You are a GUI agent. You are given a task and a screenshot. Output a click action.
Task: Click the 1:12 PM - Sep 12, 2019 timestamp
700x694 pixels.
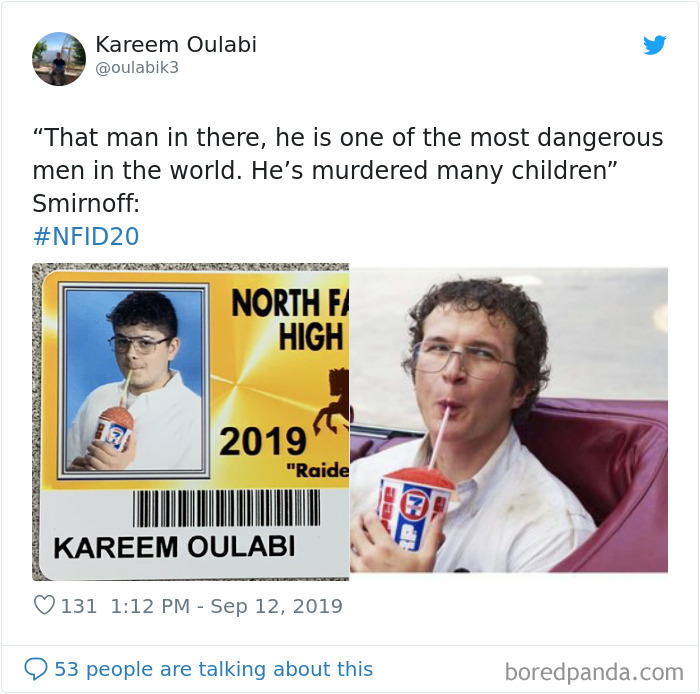[226, 606]
